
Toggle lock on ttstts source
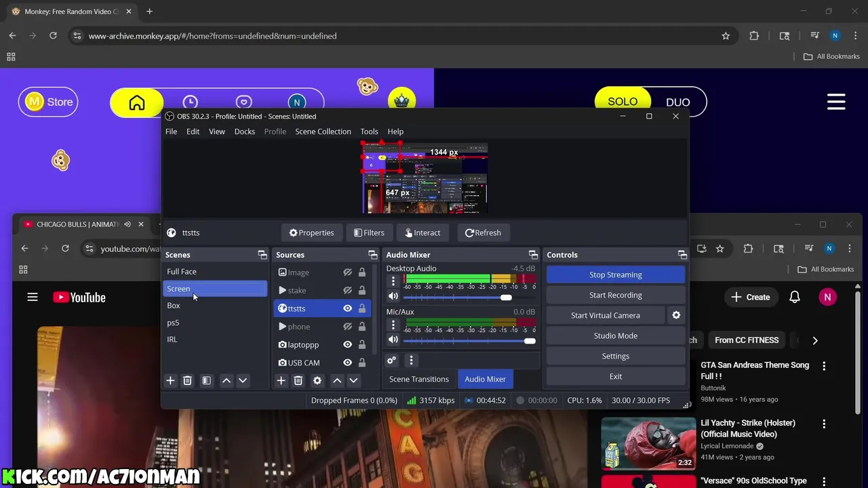tap(362, 308)
